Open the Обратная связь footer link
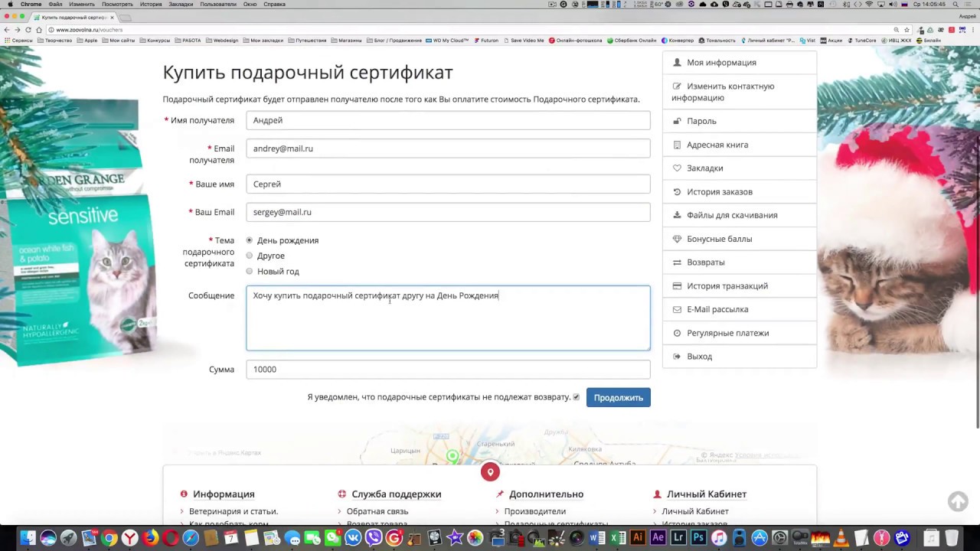The width and height of the screenshot is (980, 551). coord(377,511)
